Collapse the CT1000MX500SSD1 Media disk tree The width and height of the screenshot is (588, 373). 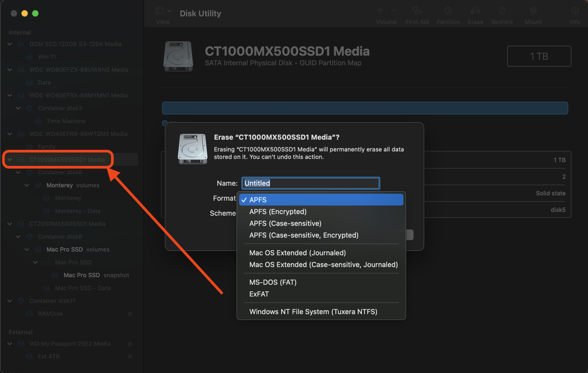click(10, 160)
